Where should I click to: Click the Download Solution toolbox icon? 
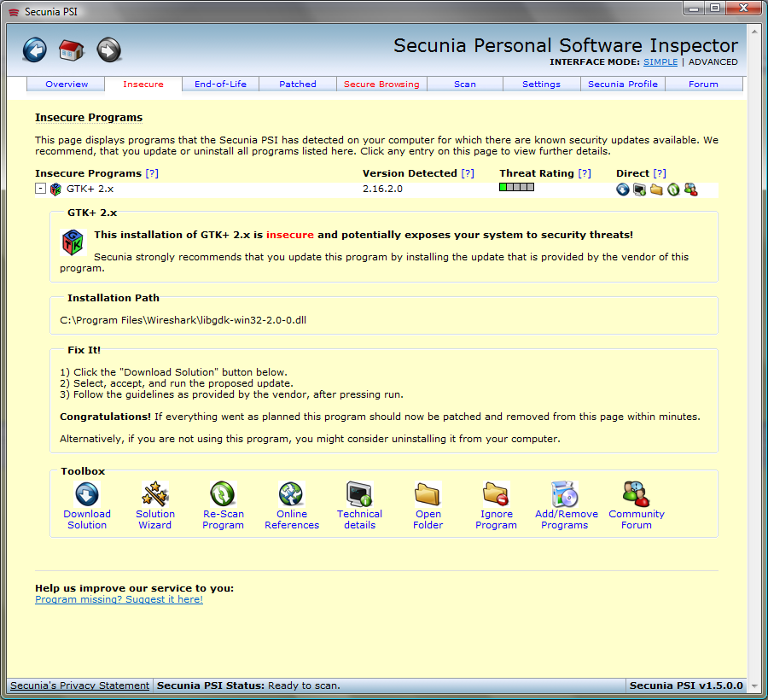87,494
